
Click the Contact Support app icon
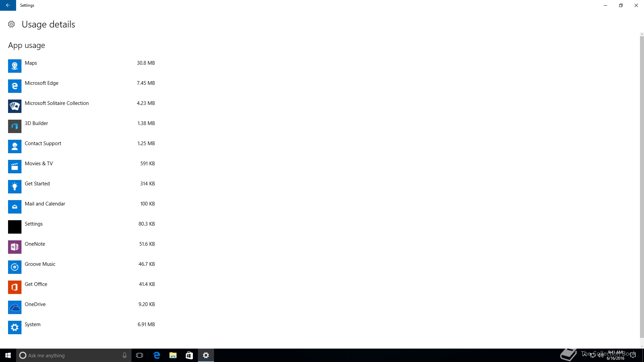point(15,146)
